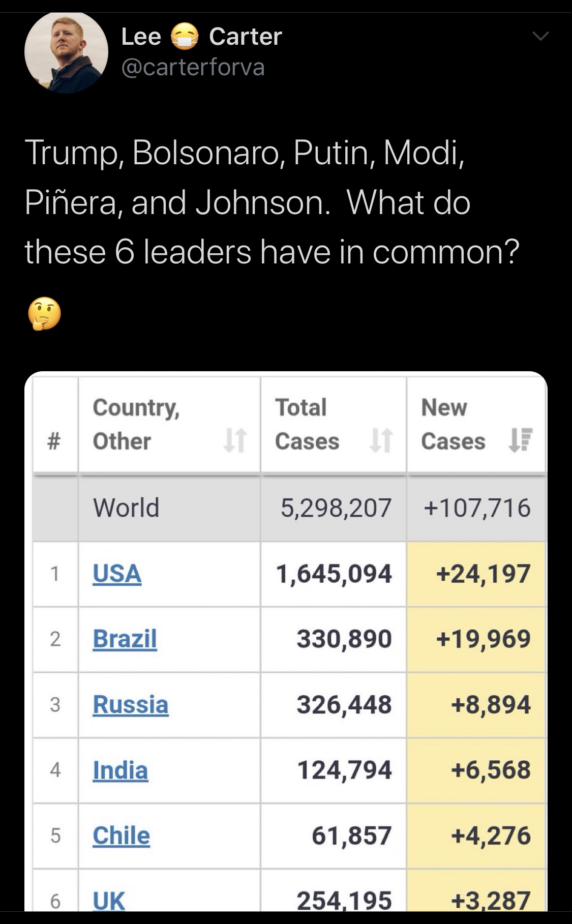Click the tweet text about six leaders
572x924 pixels.
(272, 202)
